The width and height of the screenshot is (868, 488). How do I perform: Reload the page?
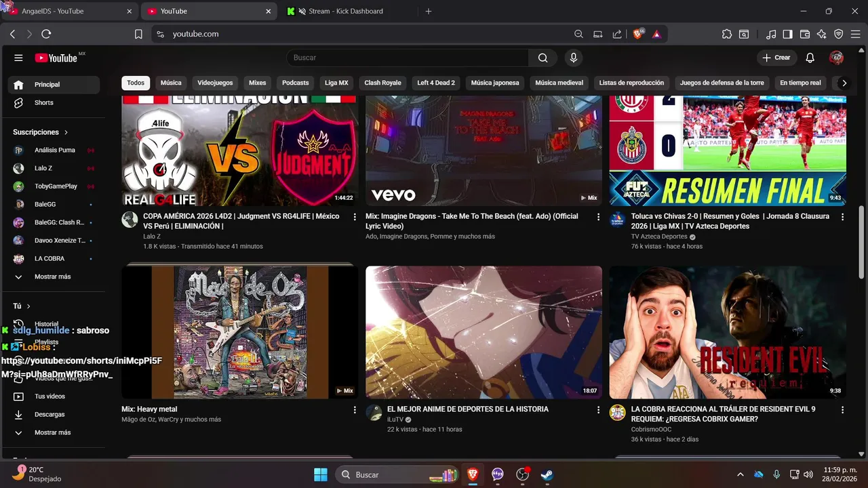coord(46,34)
